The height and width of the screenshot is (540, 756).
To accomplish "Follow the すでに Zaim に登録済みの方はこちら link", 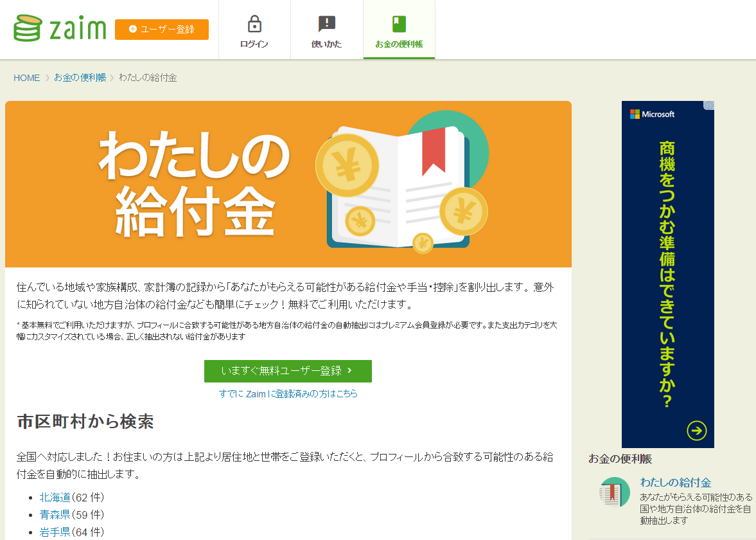I will (288, 393).
